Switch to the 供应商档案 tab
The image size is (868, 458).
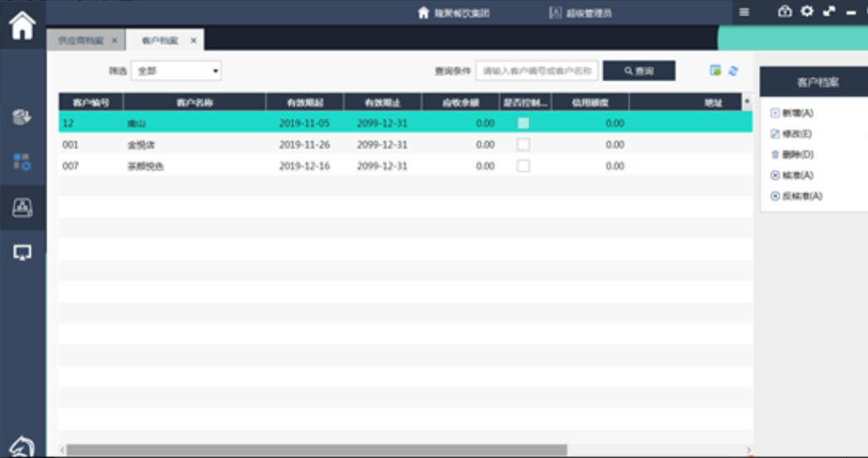click(x=81, y=40)
